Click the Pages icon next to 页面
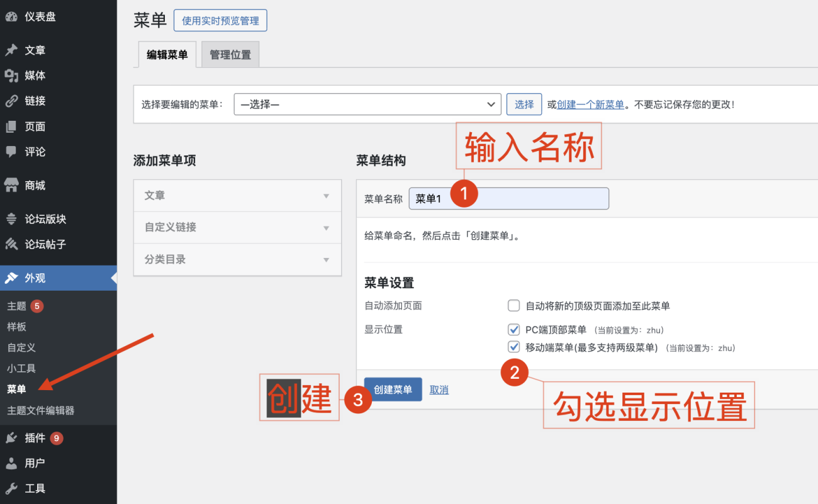818x504 pixels. pyautogui.click(x=11, y=126)
